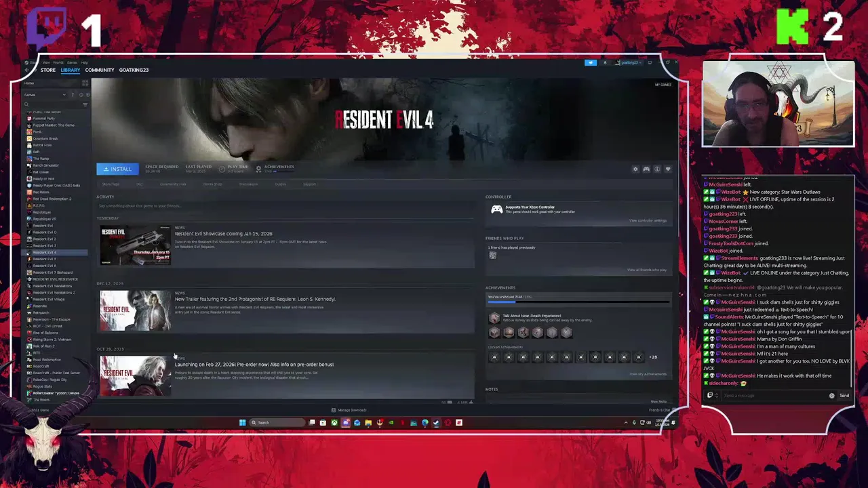Click View all friends who play
The height and width of the screenshot is (488, 868).
pos(646,270)
